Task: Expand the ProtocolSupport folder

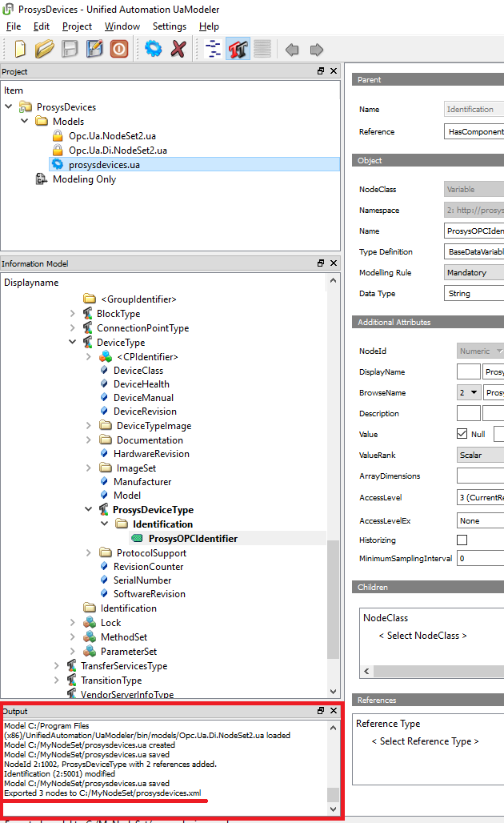Action: (90, 553)
